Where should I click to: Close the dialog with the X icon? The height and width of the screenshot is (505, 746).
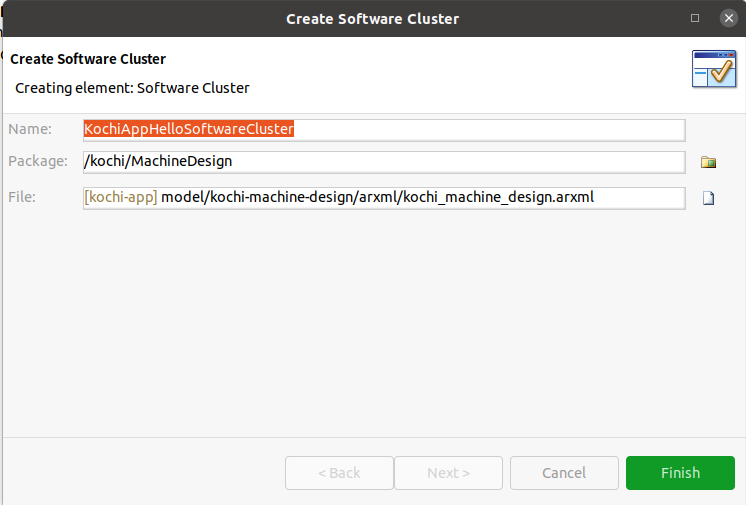pos(728,18)
